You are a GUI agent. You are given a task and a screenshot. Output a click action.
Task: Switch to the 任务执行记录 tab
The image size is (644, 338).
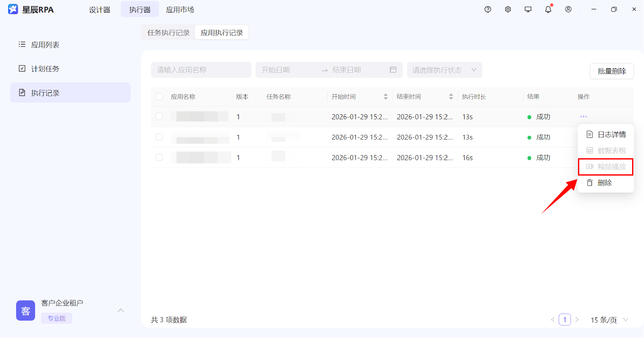click(x=168, y=32)
